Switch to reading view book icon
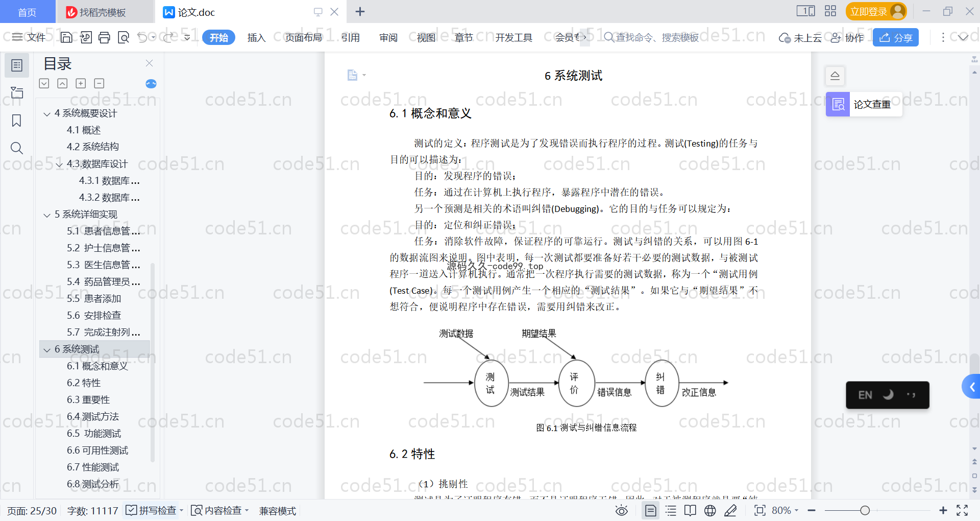This screenshot has height=521, width=980. tap(690, 510)
